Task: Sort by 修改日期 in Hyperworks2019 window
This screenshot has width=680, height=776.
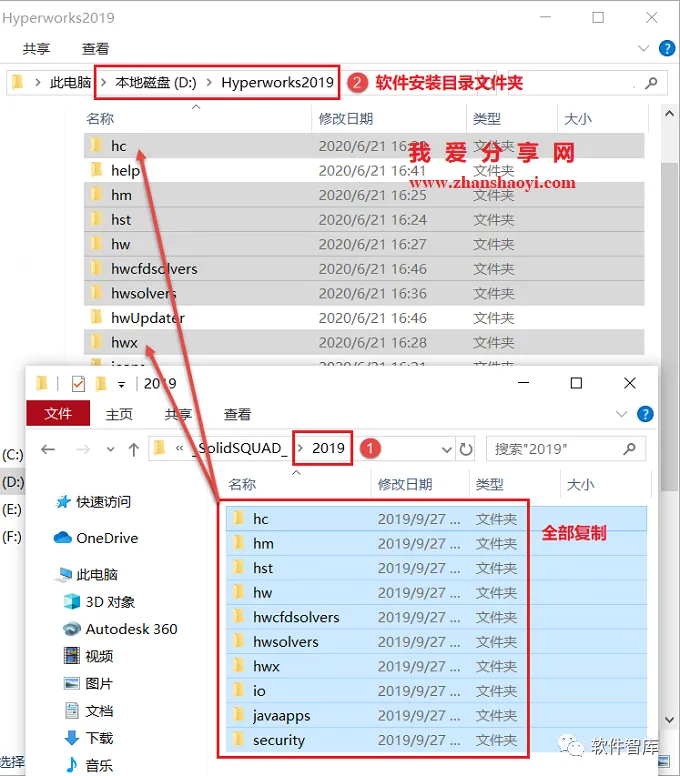Action: coord(345,119)
